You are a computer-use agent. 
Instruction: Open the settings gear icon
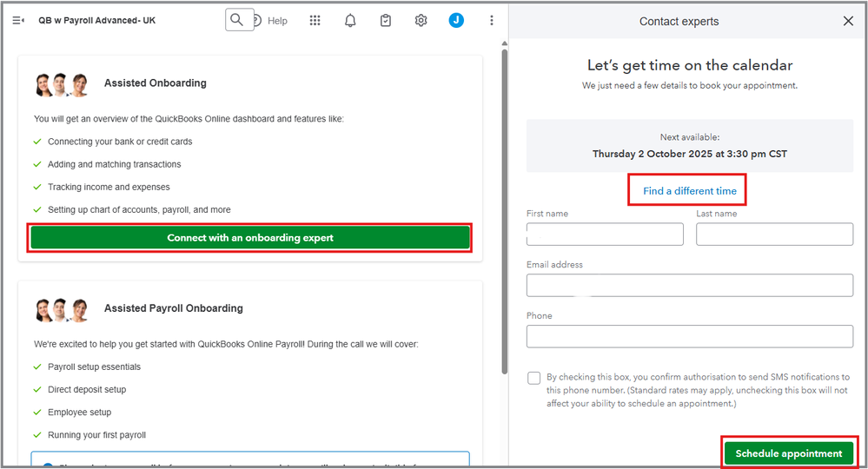pyautogui.click(x=421, y=21)
